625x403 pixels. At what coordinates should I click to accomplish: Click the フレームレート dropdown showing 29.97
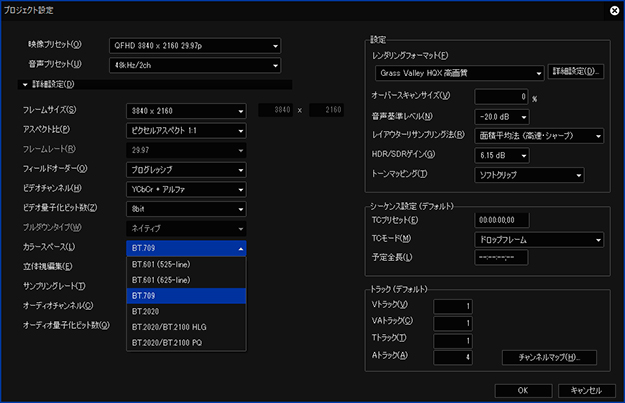[x=186, y=150]
